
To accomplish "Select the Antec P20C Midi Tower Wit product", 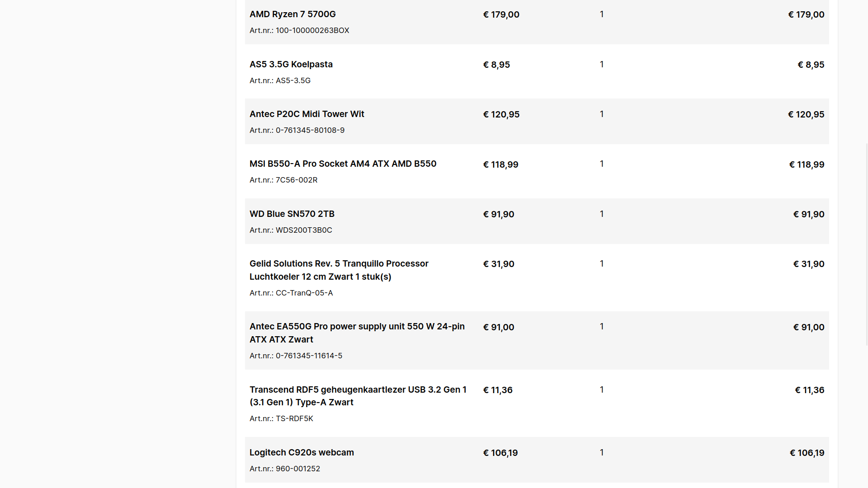I will point(307,114).
